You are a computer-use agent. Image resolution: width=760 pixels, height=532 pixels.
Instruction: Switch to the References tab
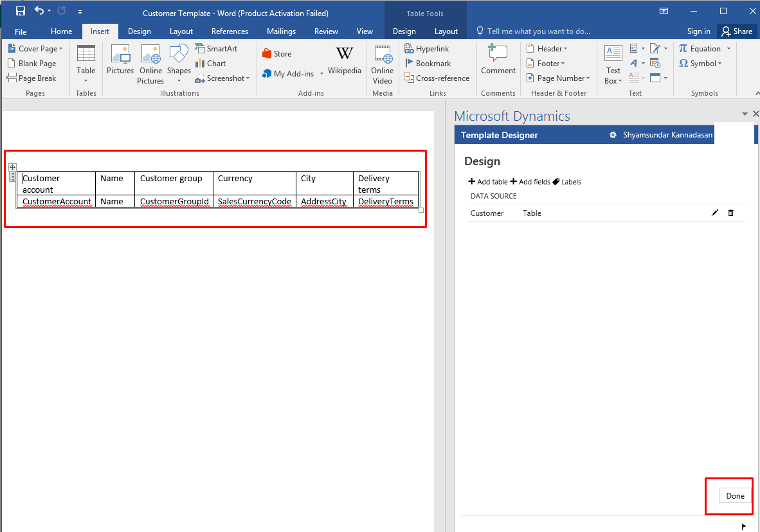(x=230, y=31)
